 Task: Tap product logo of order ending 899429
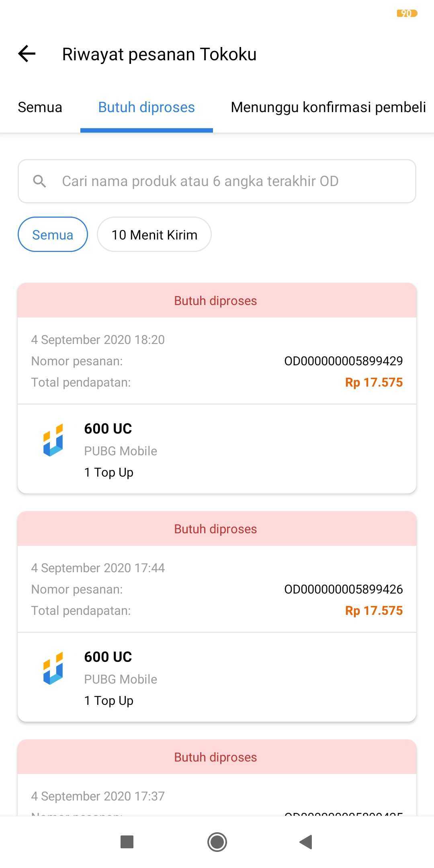pos(53,440)
